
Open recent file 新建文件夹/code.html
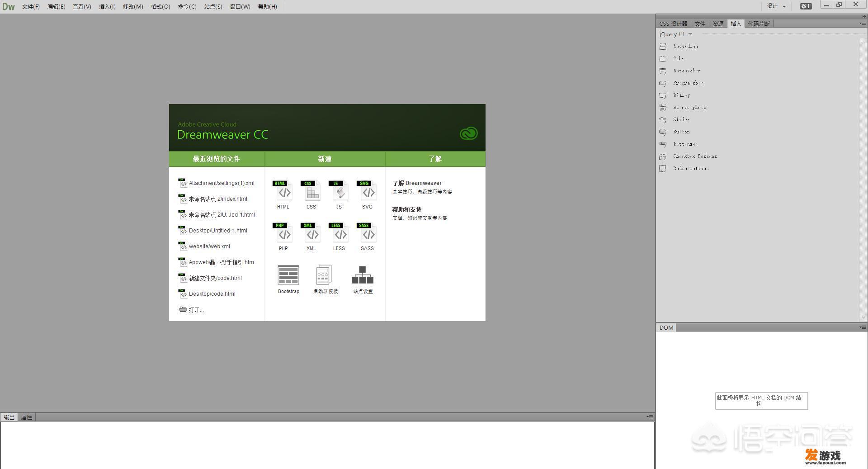[210, 278]
